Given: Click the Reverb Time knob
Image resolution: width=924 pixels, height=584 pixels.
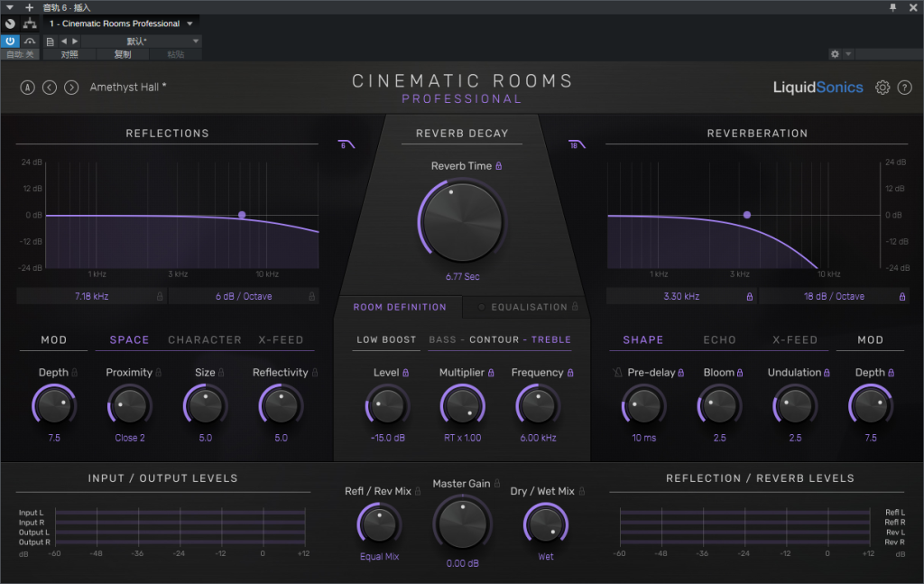Looking at the screenshot, I should coord(462,221).
